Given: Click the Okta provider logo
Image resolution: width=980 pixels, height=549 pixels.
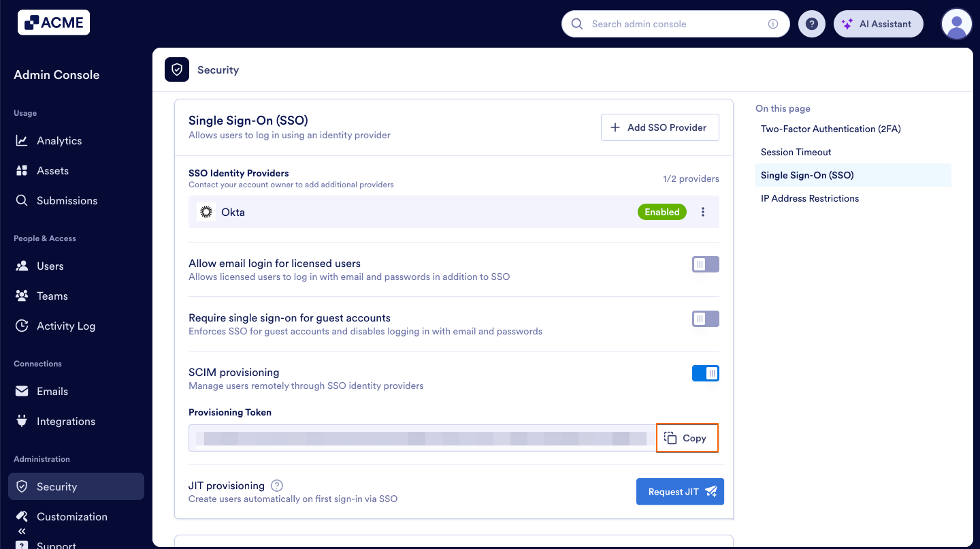Looking at the screenshot, I should click(x=206, y=212).
